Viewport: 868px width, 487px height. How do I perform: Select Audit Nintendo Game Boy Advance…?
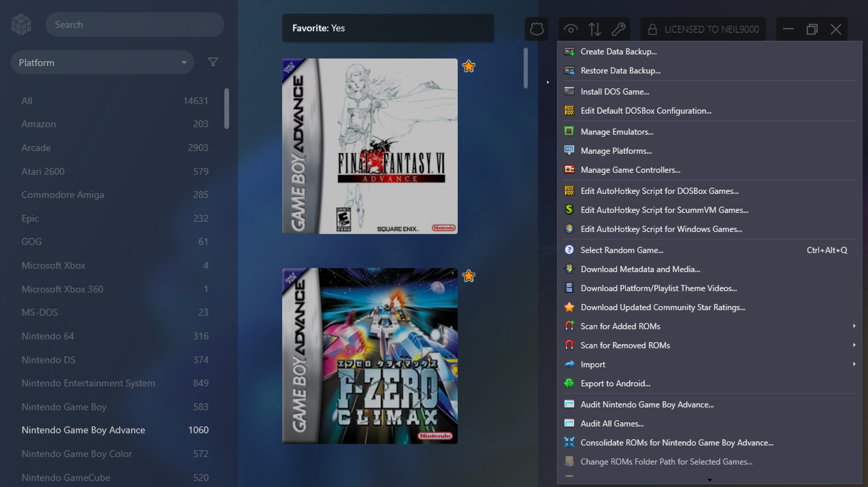point(710,404)
